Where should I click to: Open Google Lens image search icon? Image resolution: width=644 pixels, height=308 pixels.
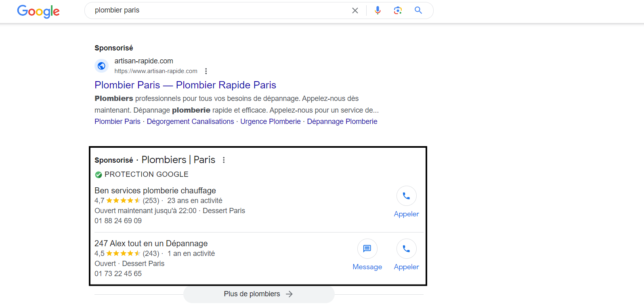[398, 10]
